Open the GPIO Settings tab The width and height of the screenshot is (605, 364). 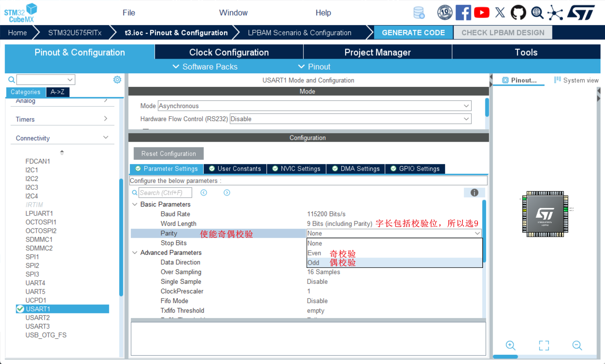pyautogui.click(x=415, y=169)
